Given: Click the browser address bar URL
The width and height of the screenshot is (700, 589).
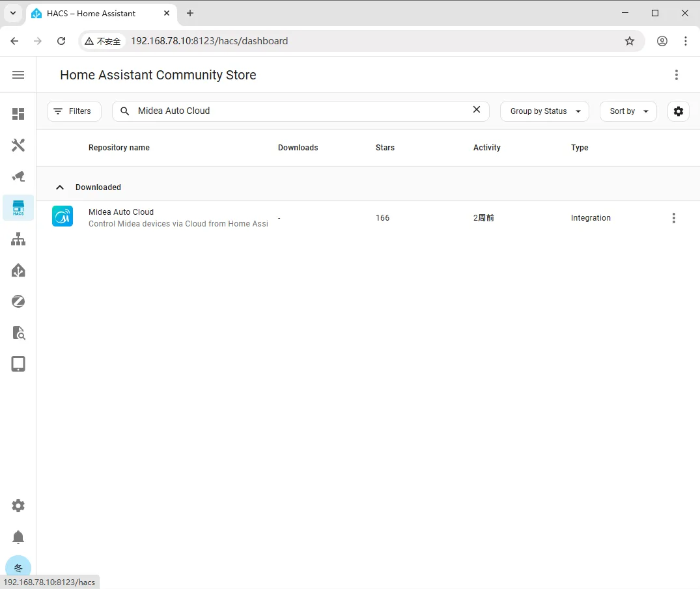Looking at the screenshot, I should pyautogui.click(x=210, y=41).
